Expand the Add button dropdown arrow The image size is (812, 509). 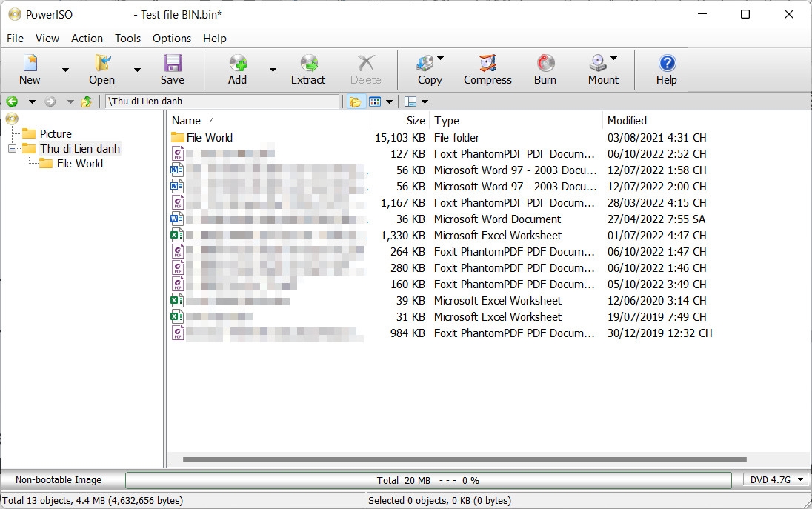(273, 70)
